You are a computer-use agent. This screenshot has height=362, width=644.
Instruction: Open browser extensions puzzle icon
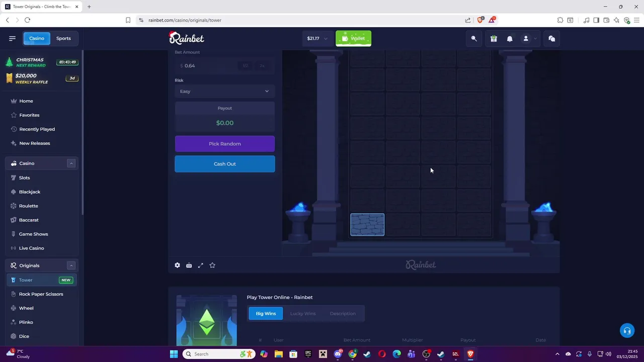tap(560, 20)
